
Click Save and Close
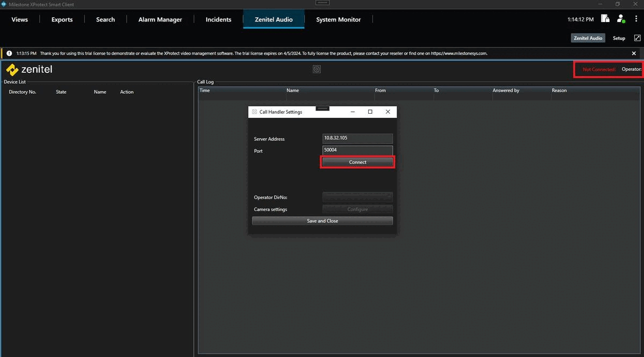(322, 221)
